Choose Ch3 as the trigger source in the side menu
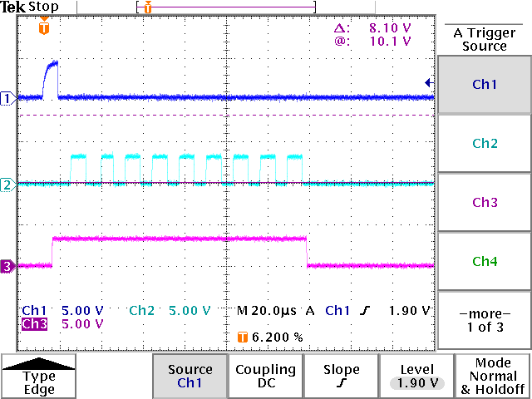The width and height of the screenshot is (532, 399). [x=485, y=202]
